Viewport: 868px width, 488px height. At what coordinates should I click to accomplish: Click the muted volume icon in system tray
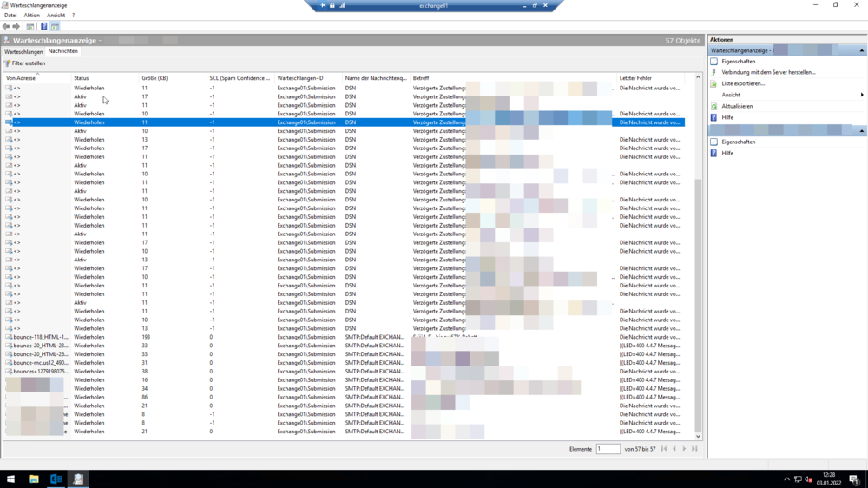(x=808, y=479)
